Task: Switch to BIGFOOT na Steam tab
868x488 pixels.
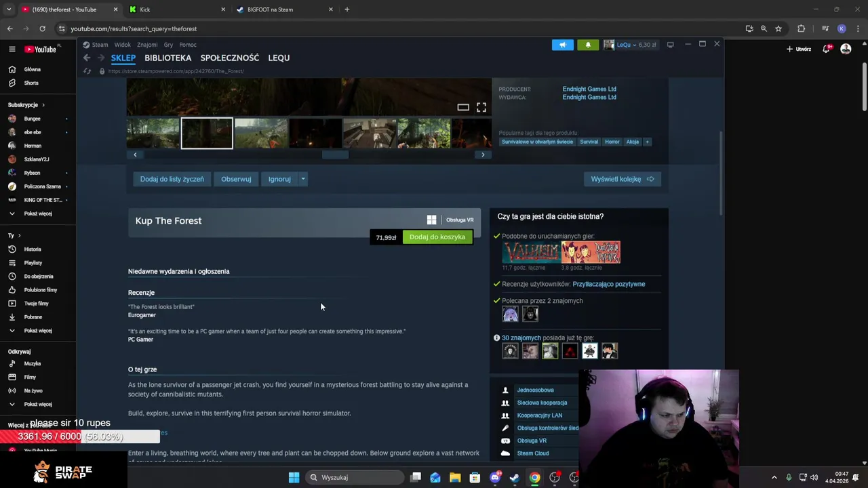Action: tap(283, 9)
